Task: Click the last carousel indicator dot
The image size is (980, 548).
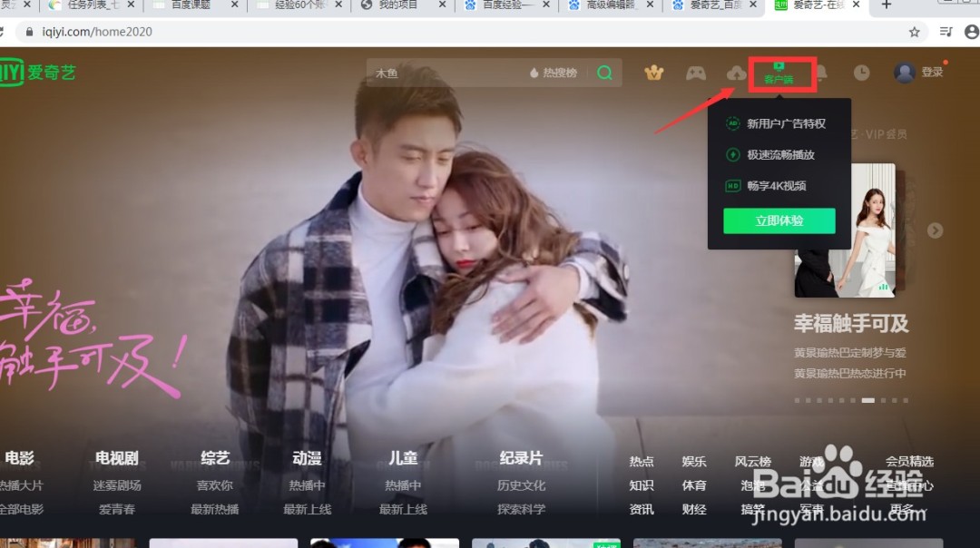Action: point(906,400)
